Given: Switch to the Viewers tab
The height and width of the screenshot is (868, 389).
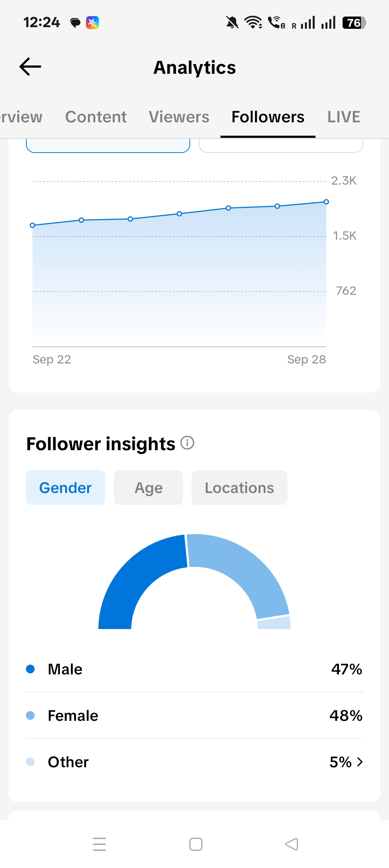Looking at the screenshot, I should coord(179,117).
